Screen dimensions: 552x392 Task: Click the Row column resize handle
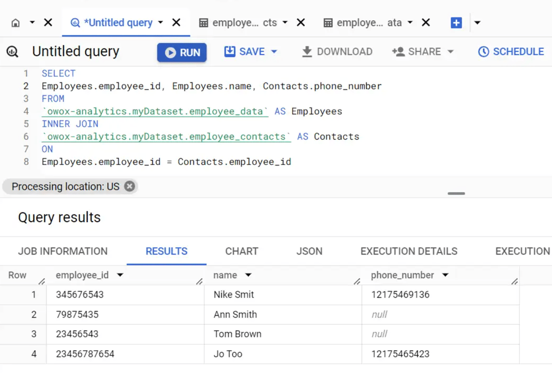(42, 281)
